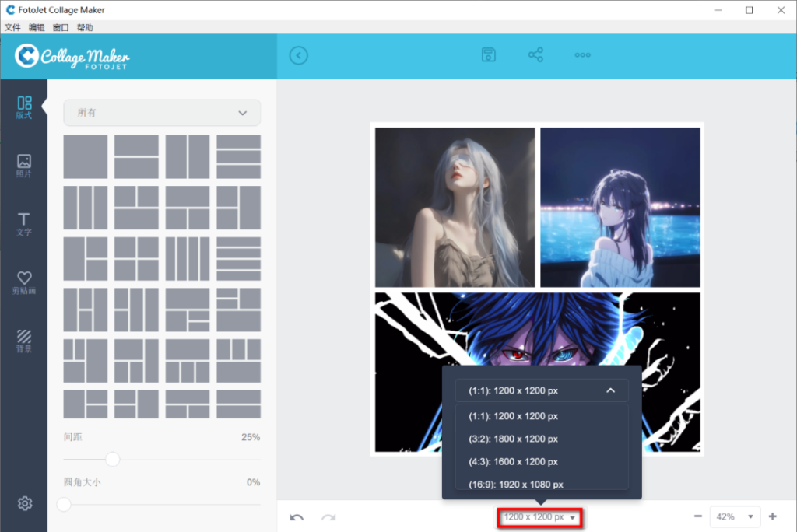Viewport: 797px width, 532px height.
Task: Select layout with three cells above one wide cell
Action: (x=238, y=361)
